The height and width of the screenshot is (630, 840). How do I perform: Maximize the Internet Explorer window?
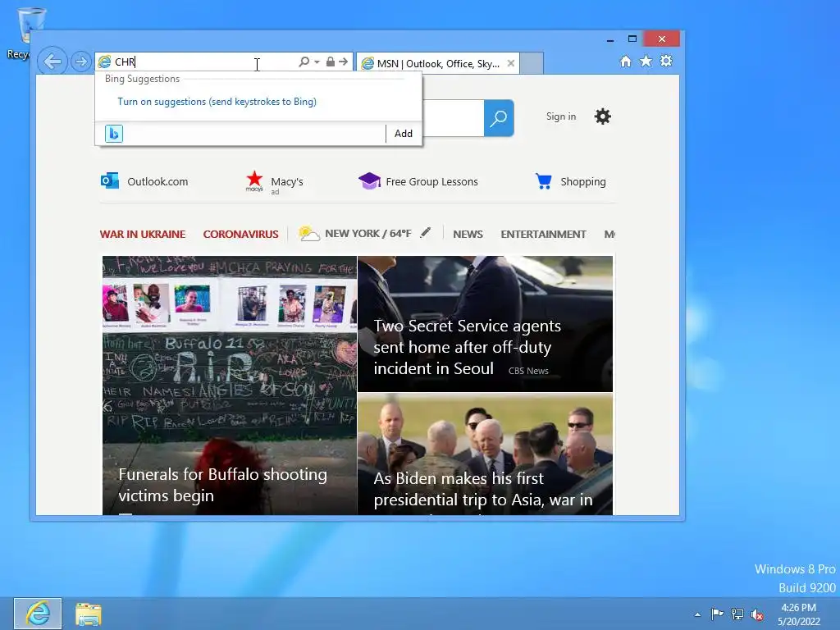(x=632, y=39)
